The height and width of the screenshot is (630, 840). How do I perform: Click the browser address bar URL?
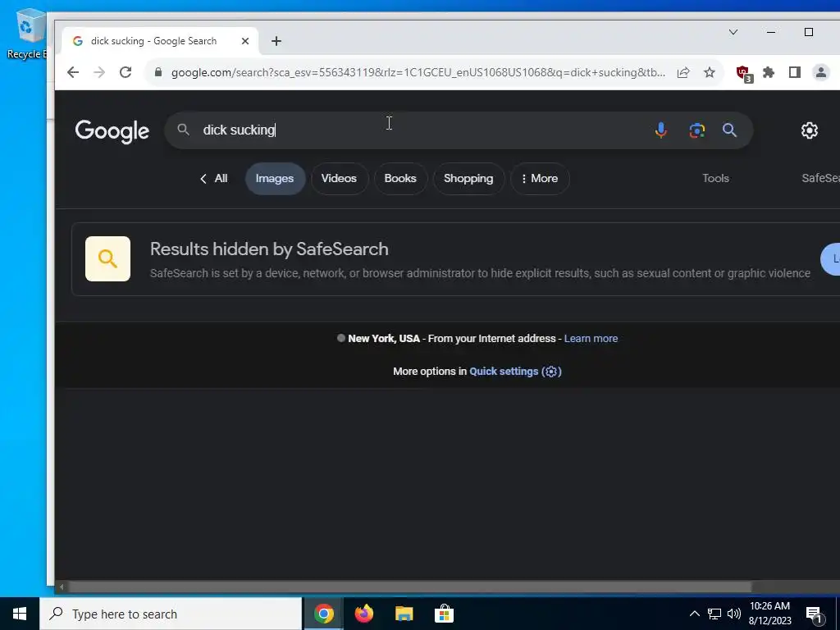click(418, 72)
